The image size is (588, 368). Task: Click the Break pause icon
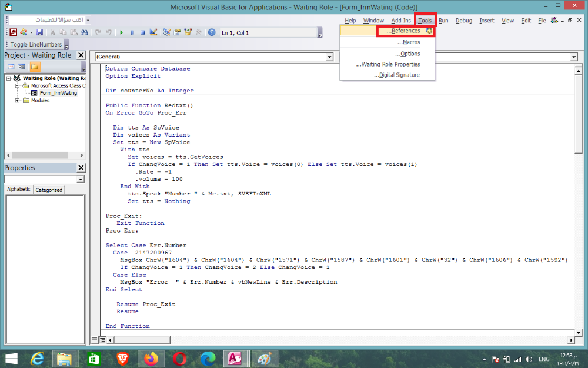coord(132,32)
